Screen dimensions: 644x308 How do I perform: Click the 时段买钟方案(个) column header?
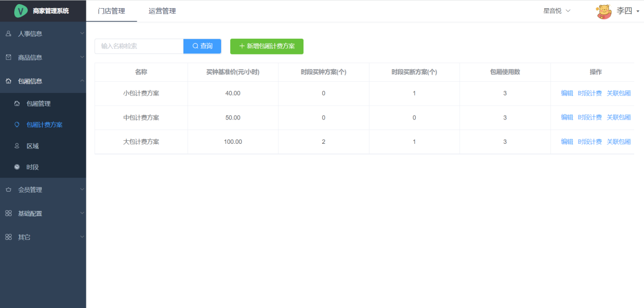pos(324,72)
